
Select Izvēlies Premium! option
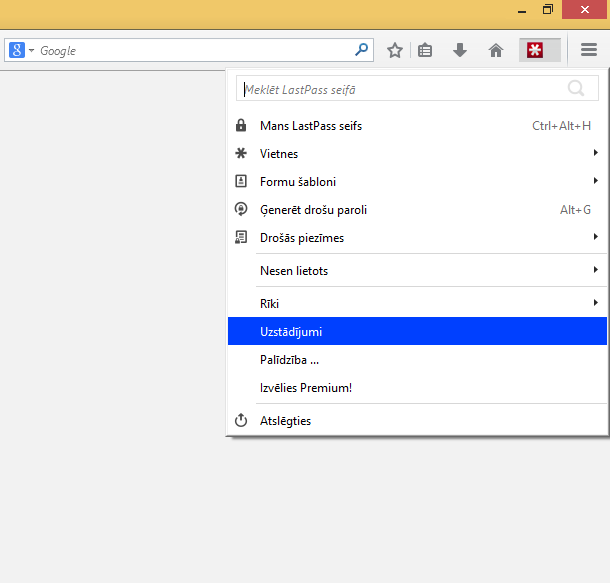[x=417, y=388]
